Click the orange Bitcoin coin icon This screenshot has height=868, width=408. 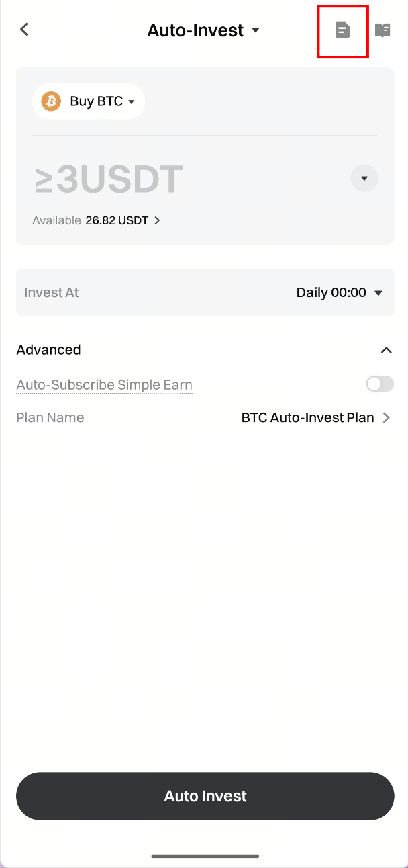pos(51,101)
